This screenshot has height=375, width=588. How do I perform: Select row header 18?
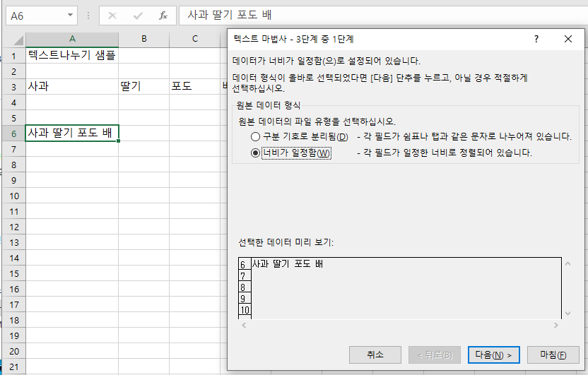14,321
